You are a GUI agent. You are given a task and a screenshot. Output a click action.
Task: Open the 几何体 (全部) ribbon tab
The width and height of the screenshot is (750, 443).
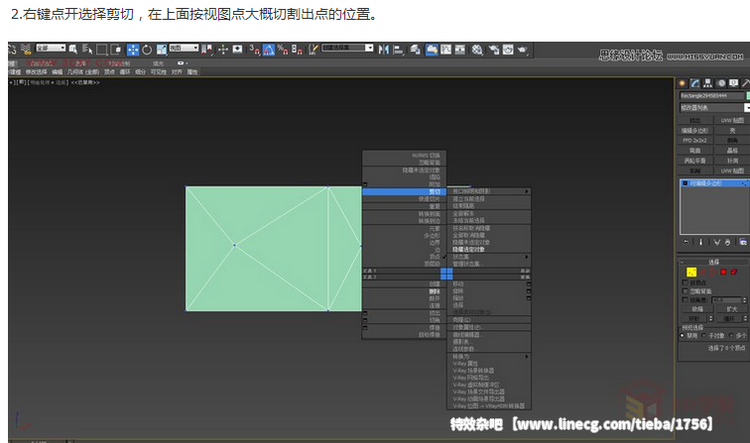(x=83, y=72)
